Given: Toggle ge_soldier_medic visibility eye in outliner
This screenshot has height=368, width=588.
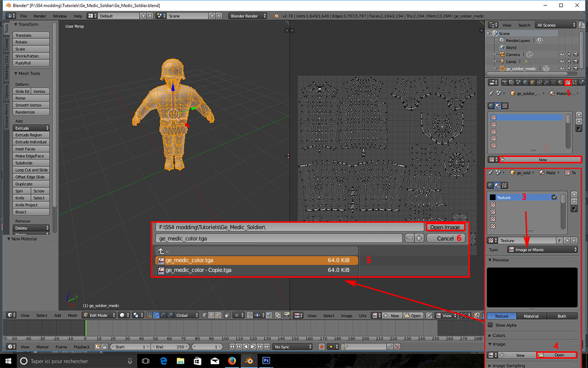Looking at the screenshot, I should pos(562,68).
